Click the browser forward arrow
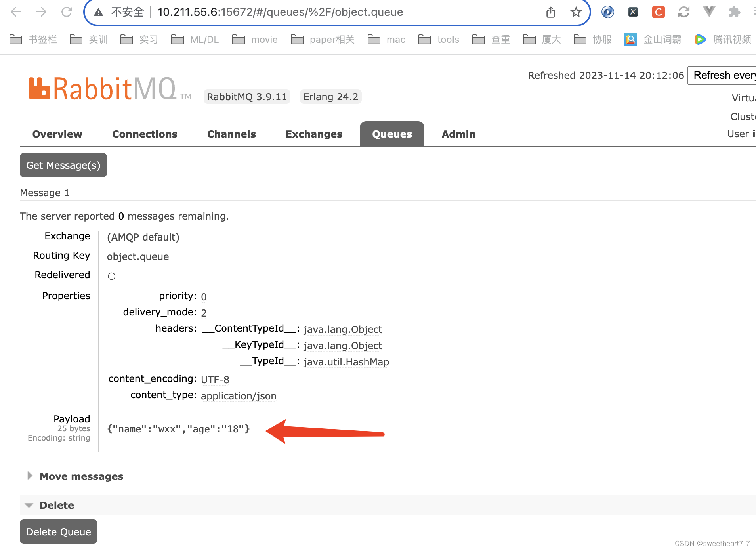 pos(41,12)
